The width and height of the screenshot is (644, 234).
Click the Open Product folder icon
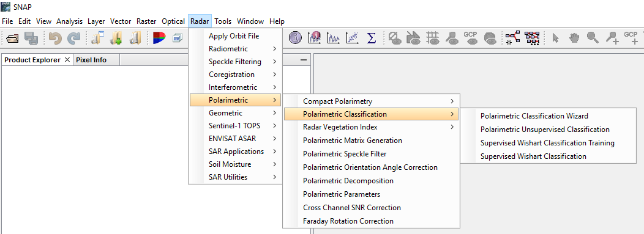13,38
